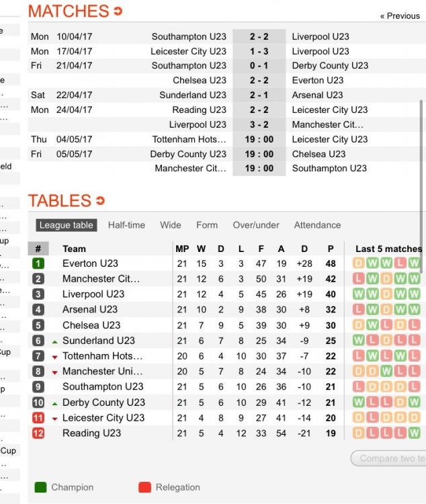This screenshot has width=426, height=504.
Task: Select the Over/under tab
Action: click(256, 225)
